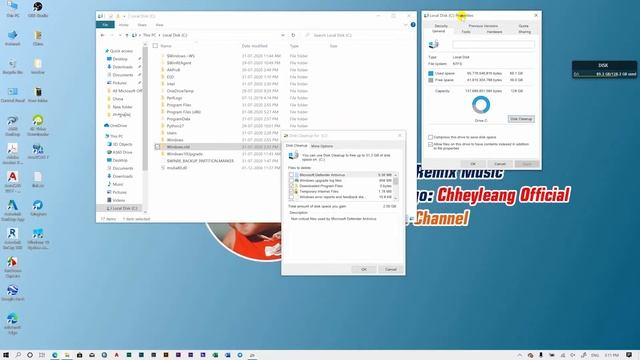Click the microphone icon in system tray
Image resolution: width=640 pixels, height=360 pixels.
(541, 355)
